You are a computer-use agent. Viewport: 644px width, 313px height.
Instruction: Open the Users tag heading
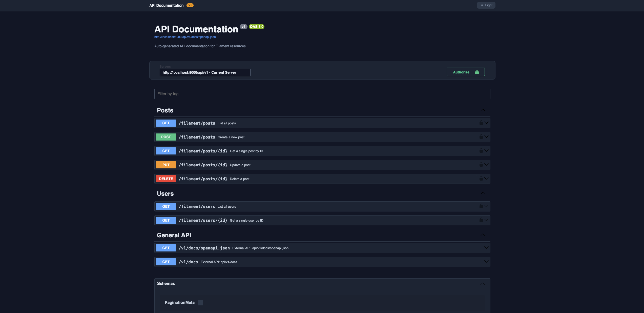(x=165, y=194)
